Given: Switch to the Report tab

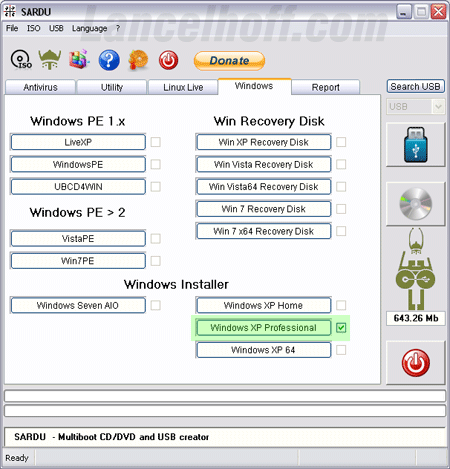Looking at the screenshot, I should coord(326,87).
